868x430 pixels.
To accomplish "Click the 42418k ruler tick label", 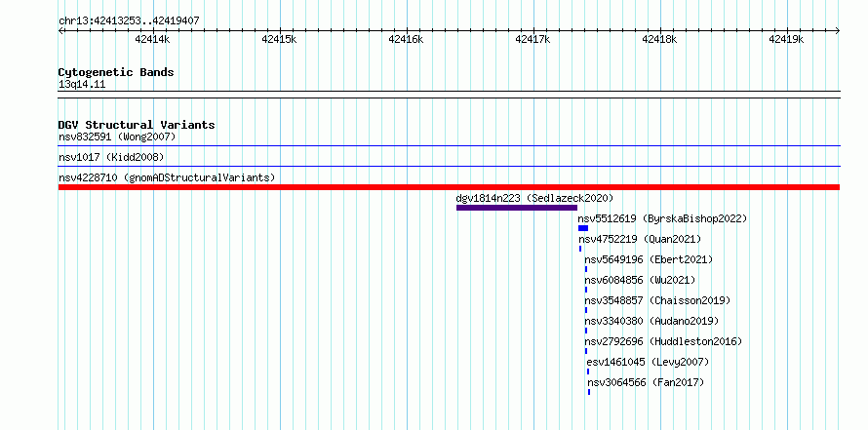I will [659, 39].
